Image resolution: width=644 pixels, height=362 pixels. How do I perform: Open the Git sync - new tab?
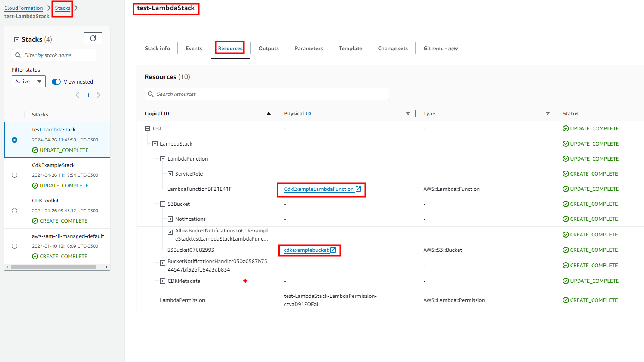tap(440, 48)
